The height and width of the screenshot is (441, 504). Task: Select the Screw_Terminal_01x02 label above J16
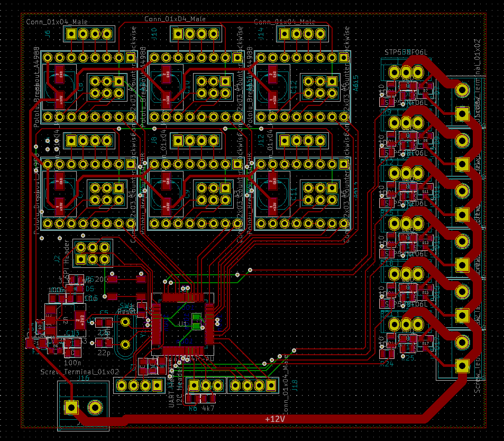[80, 372]
